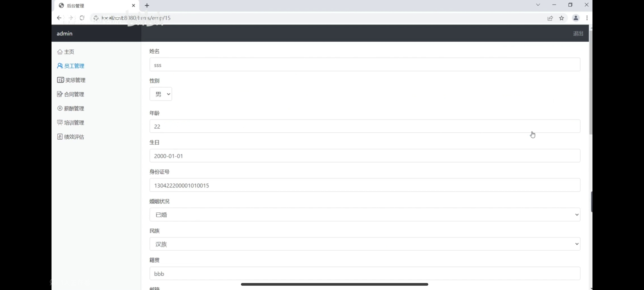This screenshot has height=290, width=644.
Task: Click the performance icon beside 绩效评估
Action: [x=60, y=137]
